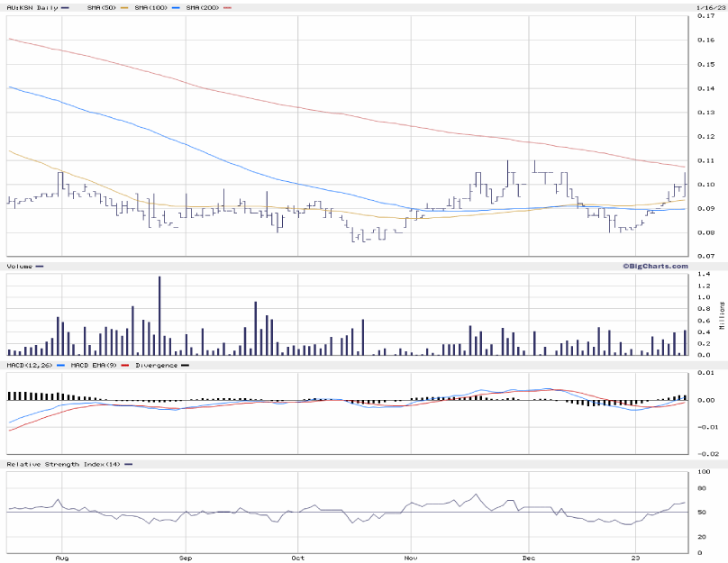
Task: Click the Nov marker on time axis
Action: click(x=410, y=558)
